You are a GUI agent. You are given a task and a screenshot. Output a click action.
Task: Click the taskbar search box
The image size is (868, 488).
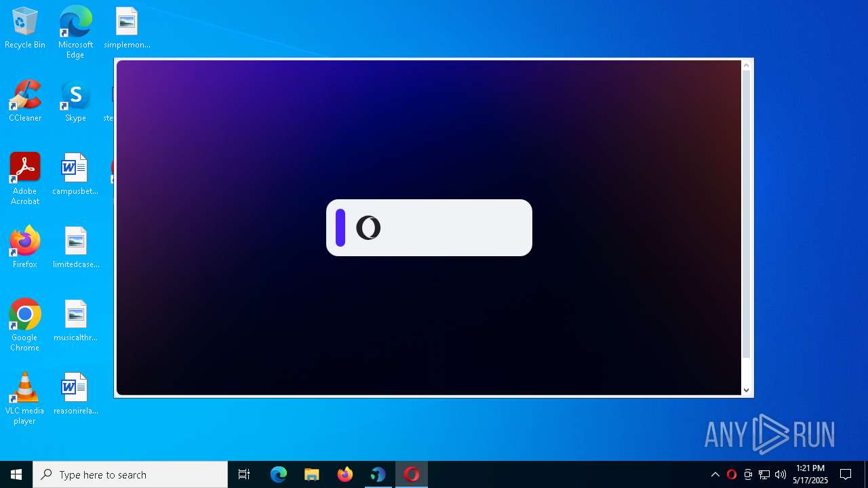click(x=130, y=474)
